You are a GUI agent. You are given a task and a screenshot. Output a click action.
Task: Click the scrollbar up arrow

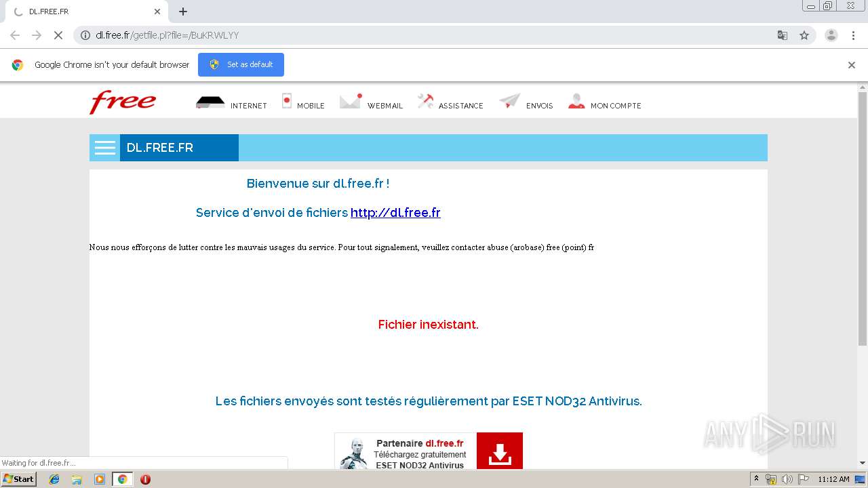[863, 87]
